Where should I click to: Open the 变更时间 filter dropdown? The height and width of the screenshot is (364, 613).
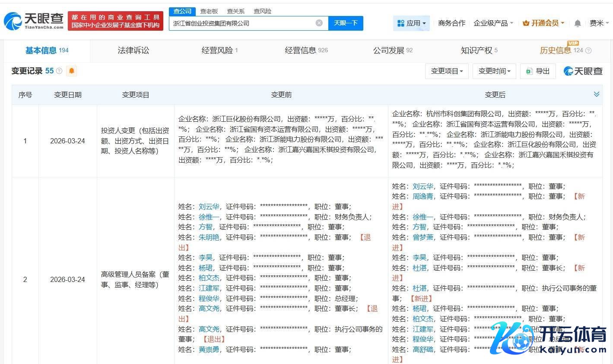[494, 71]
